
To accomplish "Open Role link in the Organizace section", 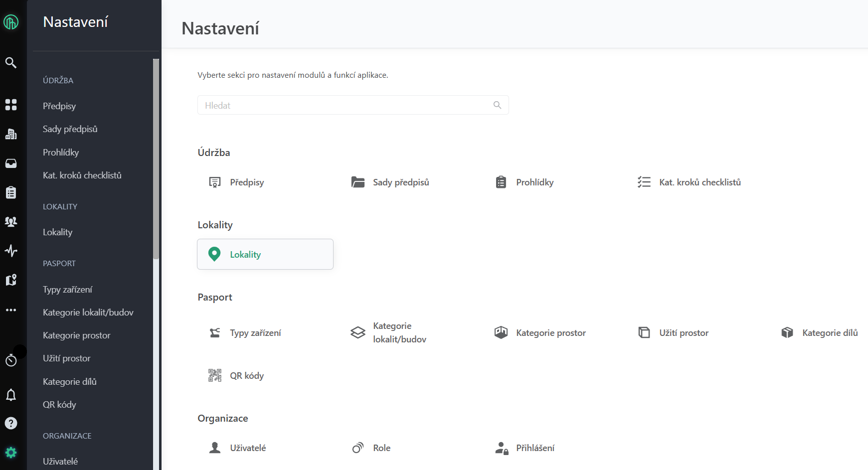I will [381, 448].
